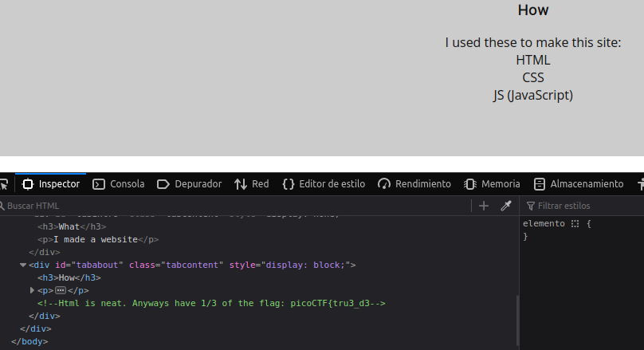Select the eyedropper color picker tool

[x=505, y=206]
